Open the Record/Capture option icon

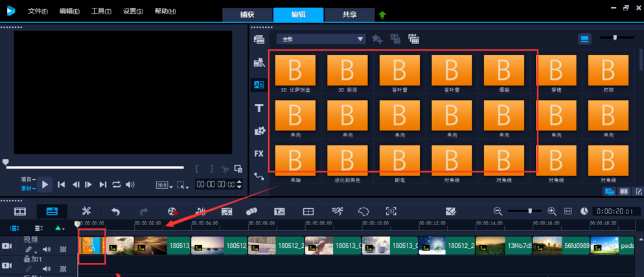pyautogui.click(x=172, y=211)
